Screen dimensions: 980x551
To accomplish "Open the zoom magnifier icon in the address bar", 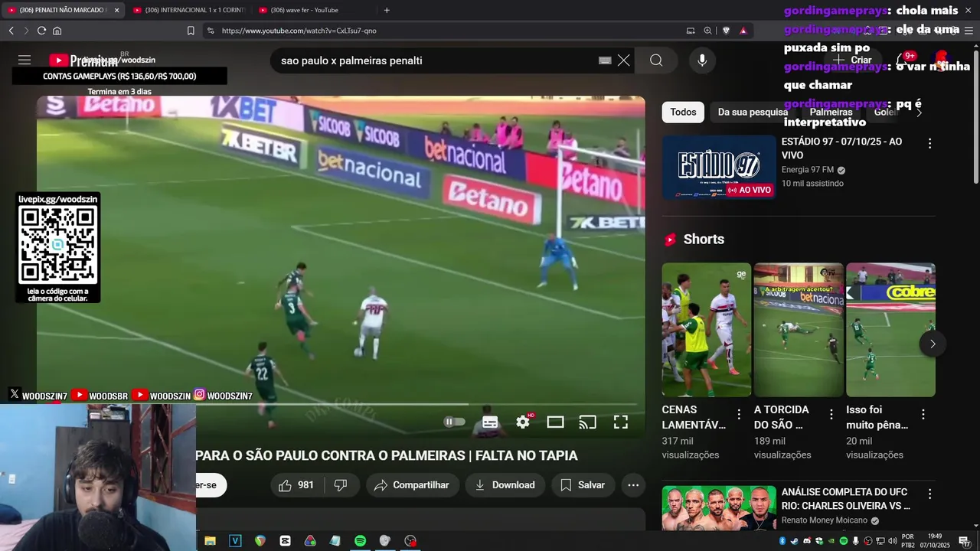I will (707, 31).
